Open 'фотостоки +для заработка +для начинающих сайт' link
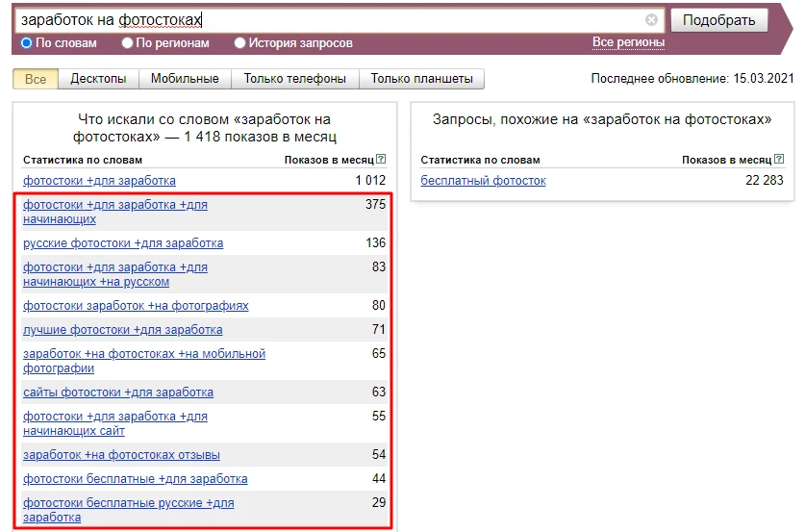The height and width of the screenshot is (532, 805). pyautogui.click(x=115, y=423)
